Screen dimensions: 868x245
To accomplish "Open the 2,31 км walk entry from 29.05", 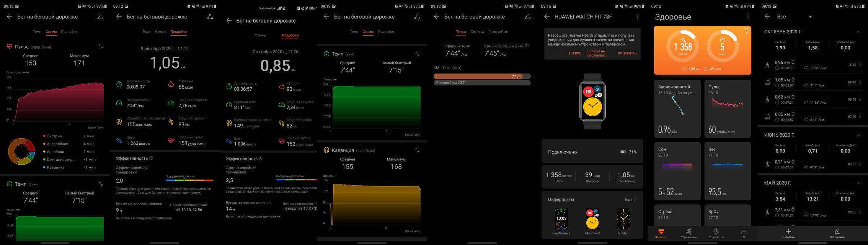I will (x=813, y=212).
